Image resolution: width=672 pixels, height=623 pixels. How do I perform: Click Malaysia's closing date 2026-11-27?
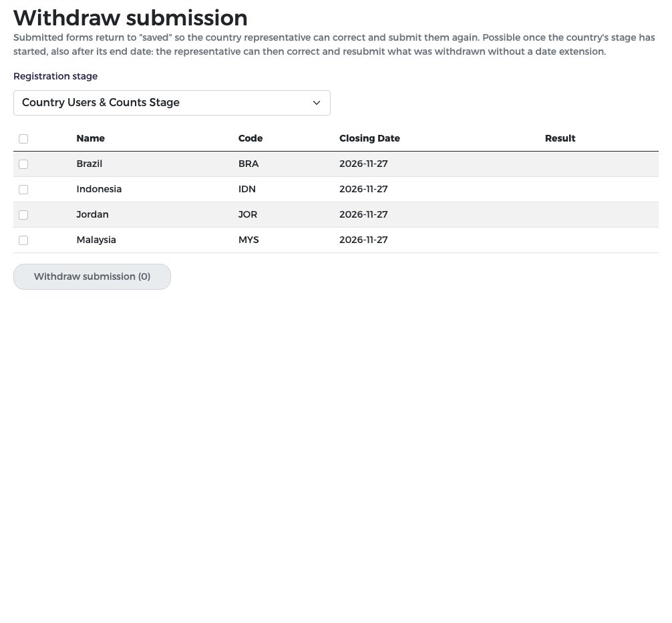363,240
